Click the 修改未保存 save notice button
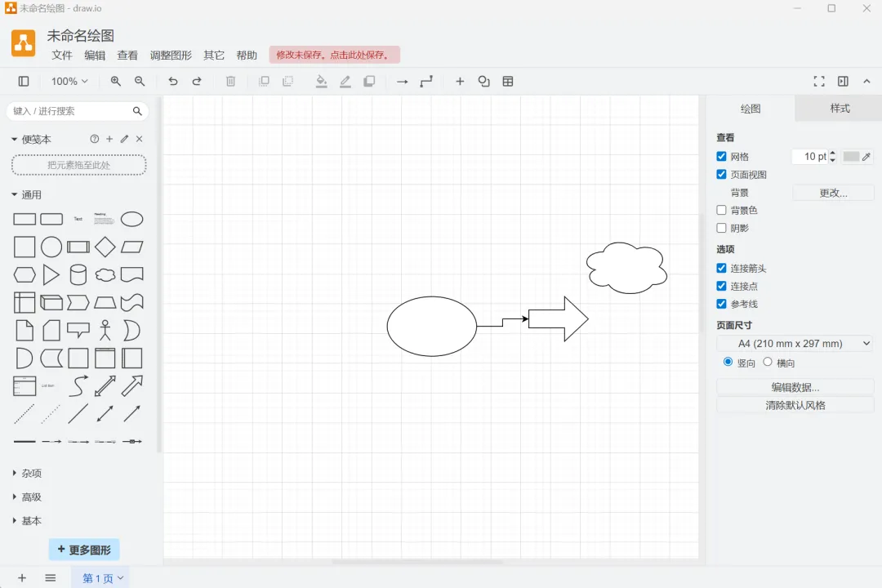The height and width of the screenshot is (588, 882). [334, 55]
